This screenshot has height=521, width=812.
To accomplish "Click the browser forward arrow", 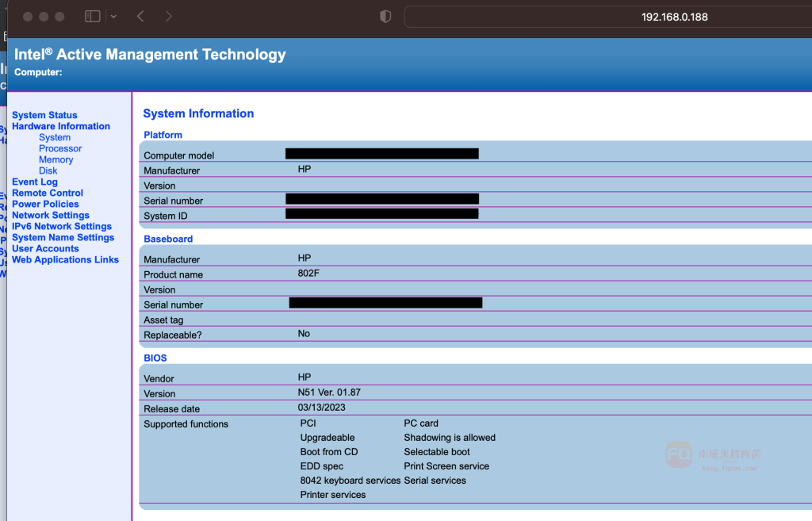I will tap(168, 17).
